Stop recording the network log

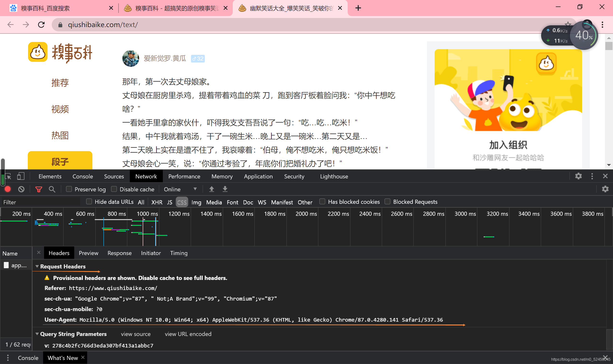tap(8, 189)
